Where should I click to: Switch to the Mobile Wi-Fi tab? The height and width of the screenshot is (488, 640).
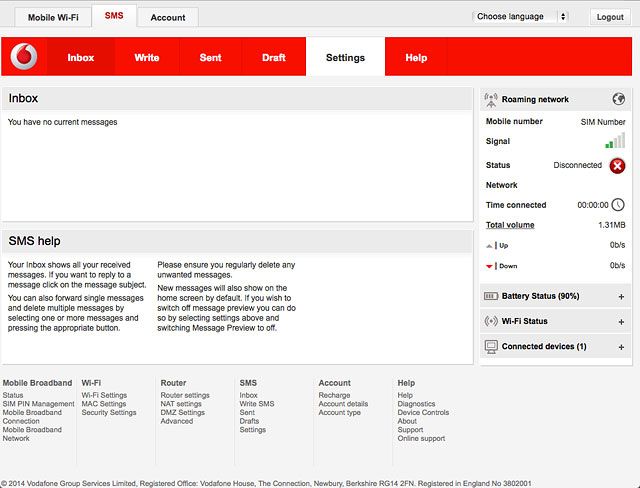(53, 18)
